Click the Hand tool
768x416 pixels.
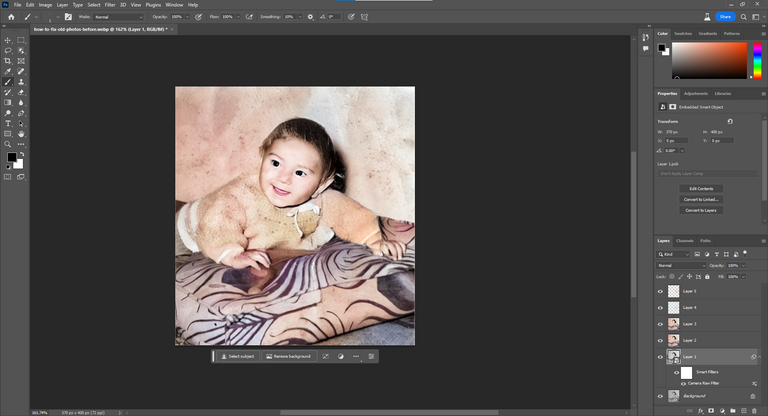click(21, 134)
